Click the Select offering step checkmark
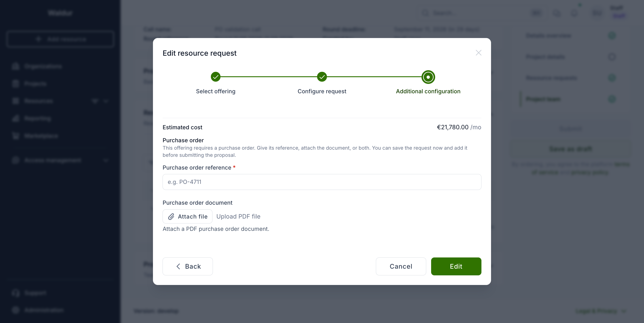Screen dimensions: 644x323 point(216,77)
